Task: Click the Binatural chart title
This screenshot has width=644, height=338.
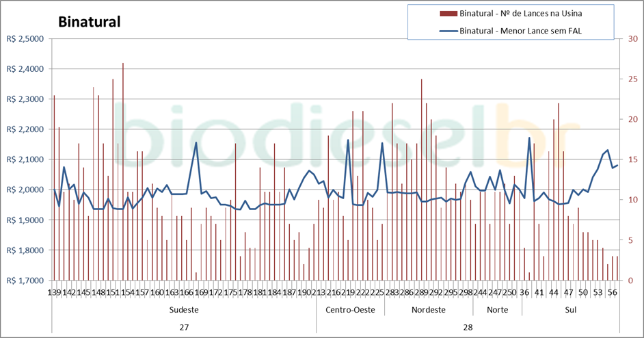Action: click(89, 22)
